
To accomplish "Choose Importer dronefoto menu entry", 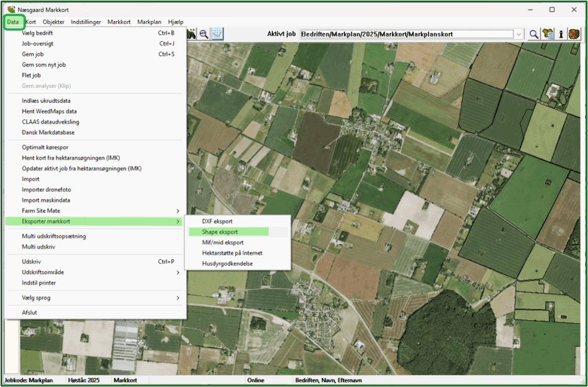I will (46, 190).
